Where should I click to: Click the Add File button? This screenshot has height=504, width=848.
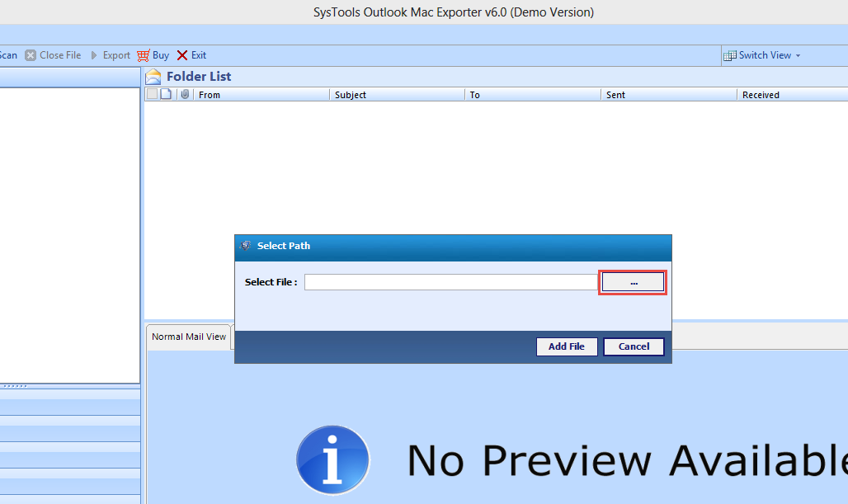point(567,346)
